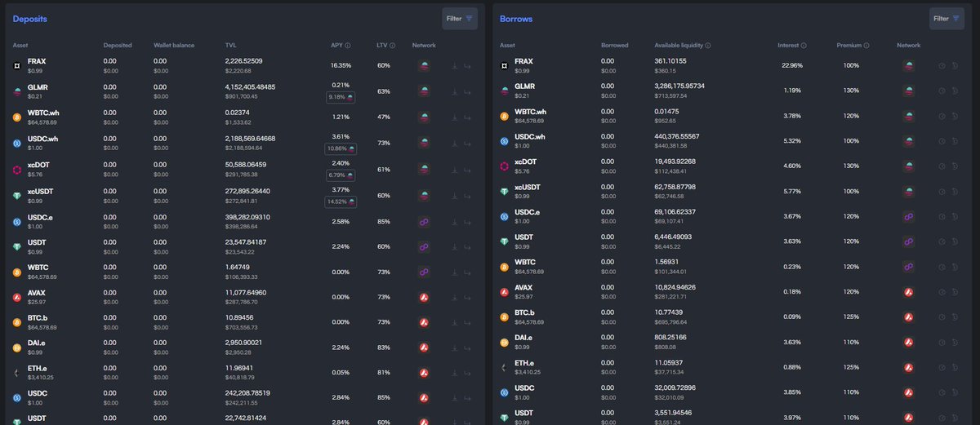Image resolution: width=980 pixels, height=425 pixels.
Task: Click the repay icon in the Borrows WBTC.wh row
Action: pos(954,117)
